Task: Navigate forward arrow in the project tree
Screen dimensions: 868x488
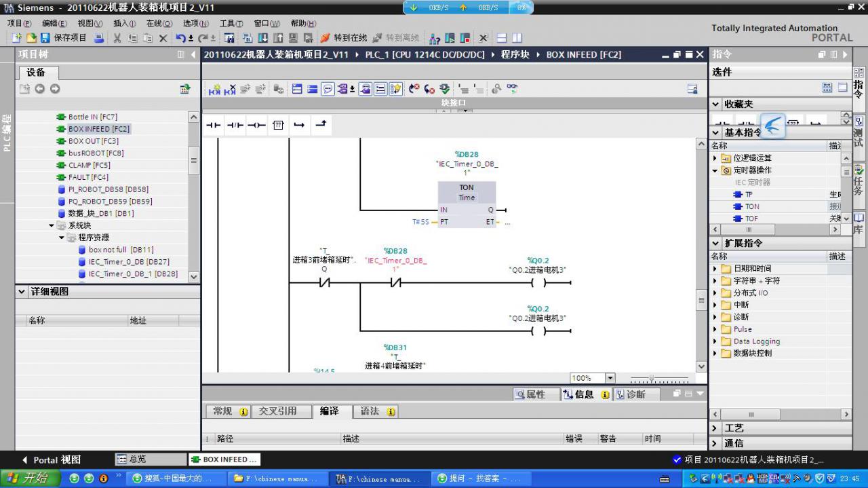Action: pos(55,89)
